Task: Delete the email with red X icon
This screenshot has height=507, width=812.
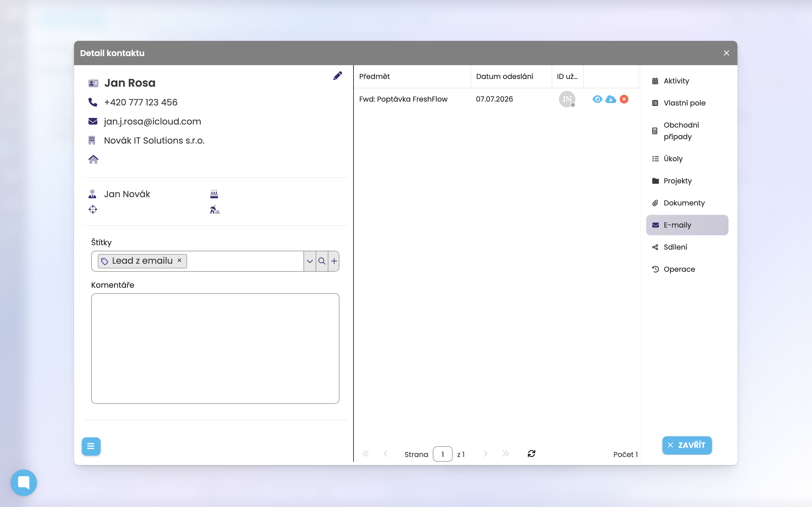Action: pyautogui.click(x=624, y=99)
